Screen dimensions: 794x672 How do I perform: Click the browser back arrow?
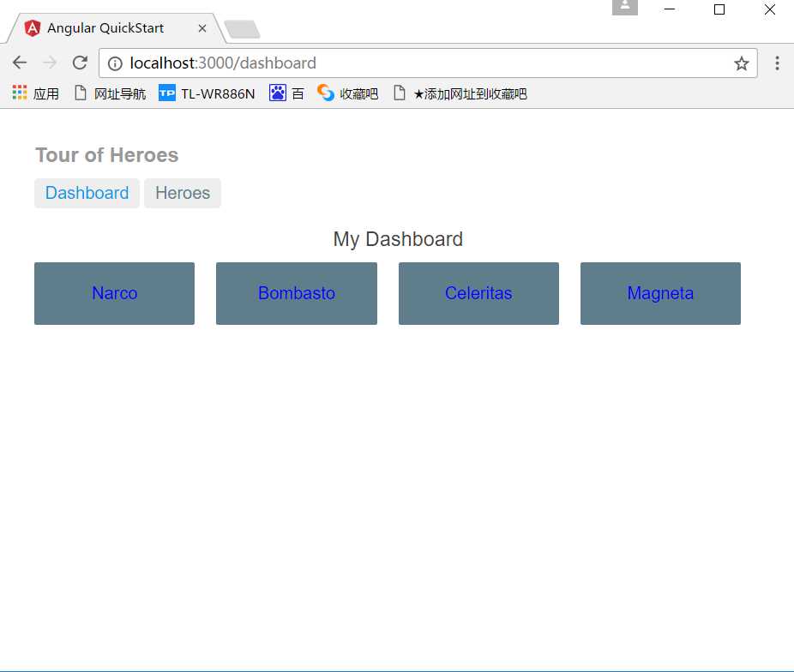click(x=20, y=63)
